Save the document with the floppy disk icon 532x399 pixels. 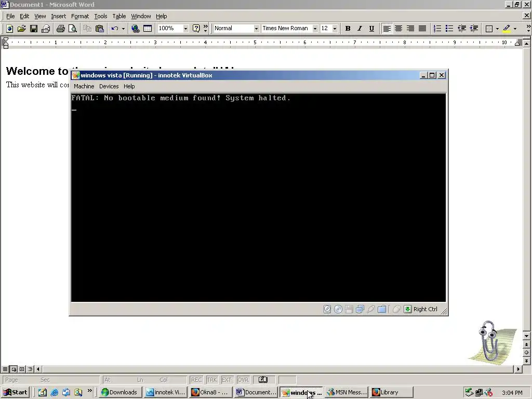pos(34,29)
